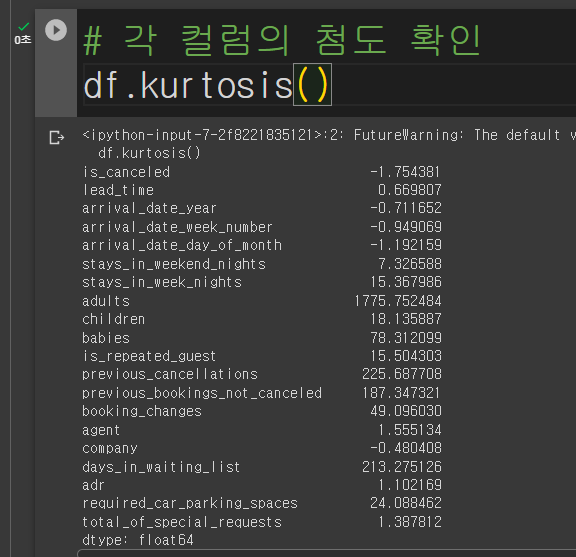
Task: Select the value 225.687708
Action: [x=402, y=374]
